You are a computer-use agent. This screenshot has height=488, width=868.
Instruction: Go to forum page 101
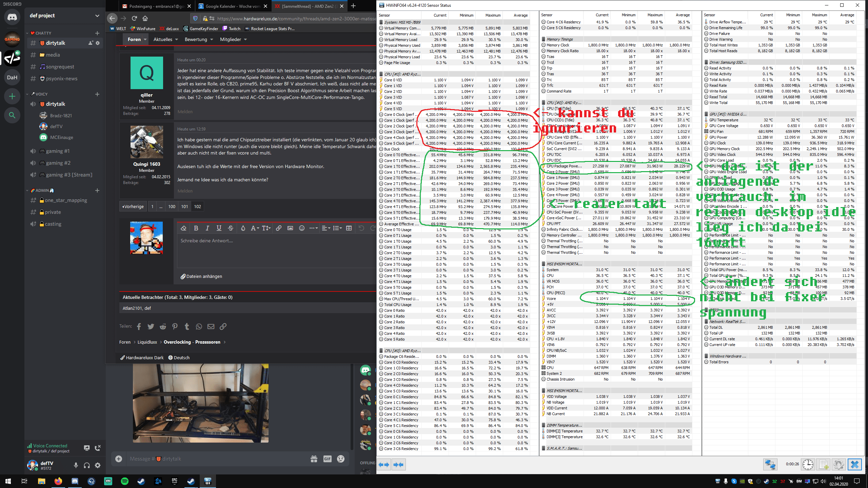pyautogui.click(x=184, y=206)
